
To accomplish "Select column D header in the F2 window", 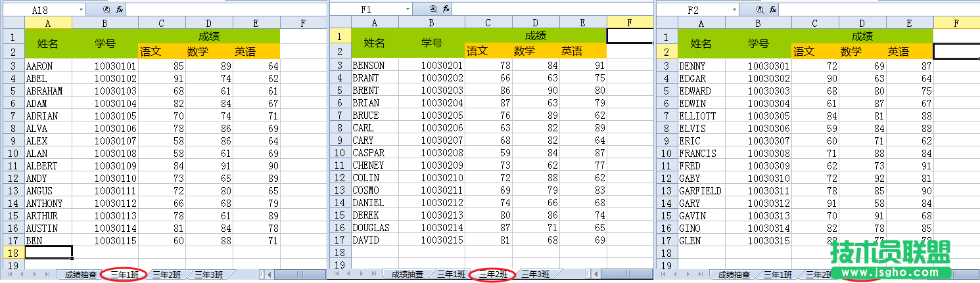I will [x=862, y=23].
